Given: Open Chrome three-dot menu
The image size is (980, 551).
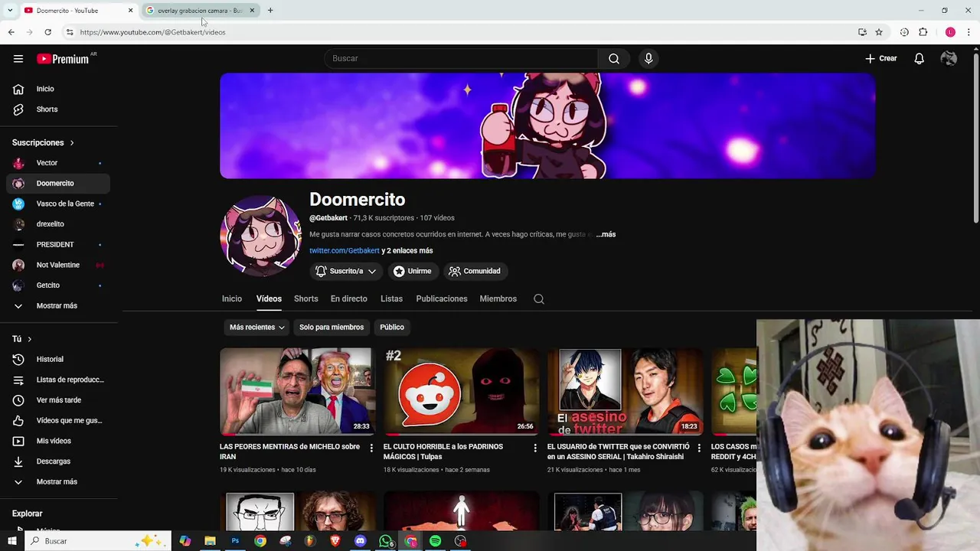Looking at the screenshot, I should pyautogui.click(x=969, y=32).
